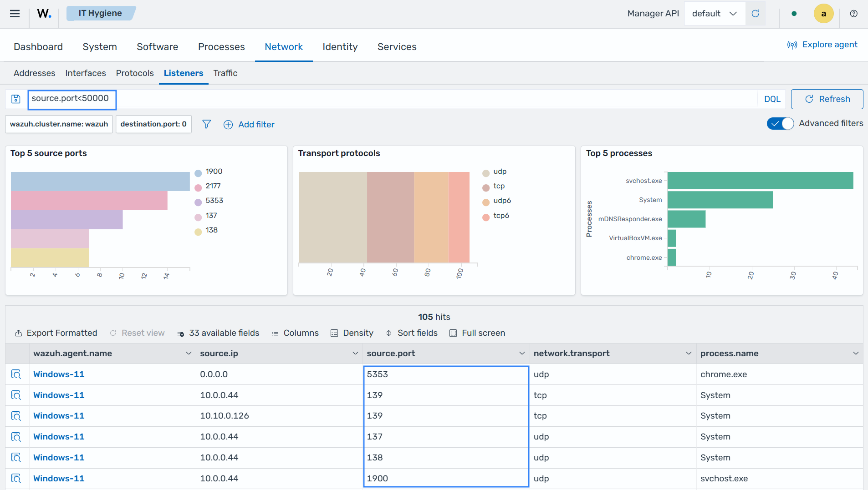The height and width of the screenshot is (490, 868).
Task: Toggle the Advanced filters switch
Action: pos(780,123)
